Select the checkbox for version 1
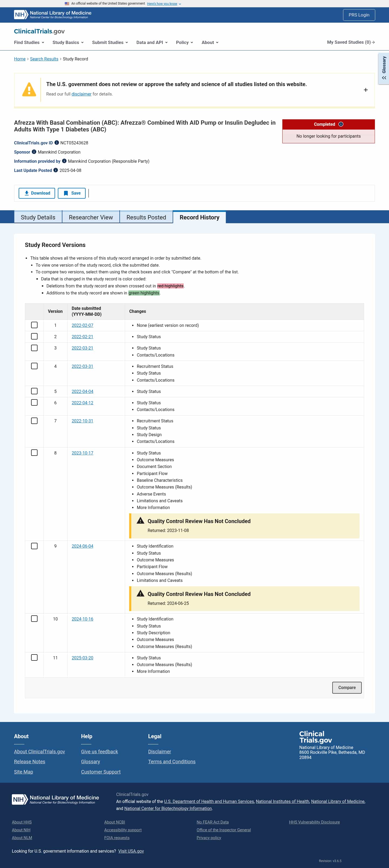The image size is (389, 868). point(34,325)
